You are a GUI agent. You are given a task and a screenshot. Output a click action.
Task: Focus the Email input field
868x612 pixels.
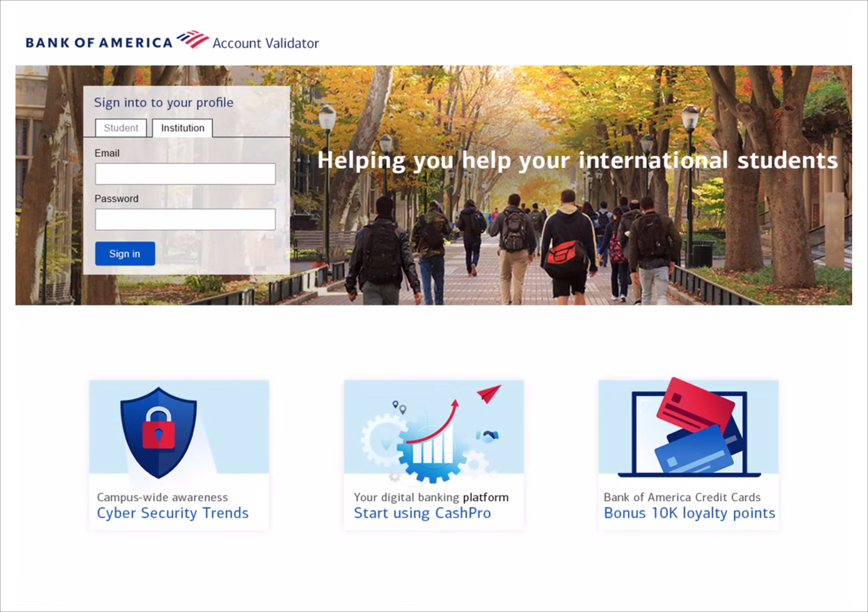[x=185, y=174]
